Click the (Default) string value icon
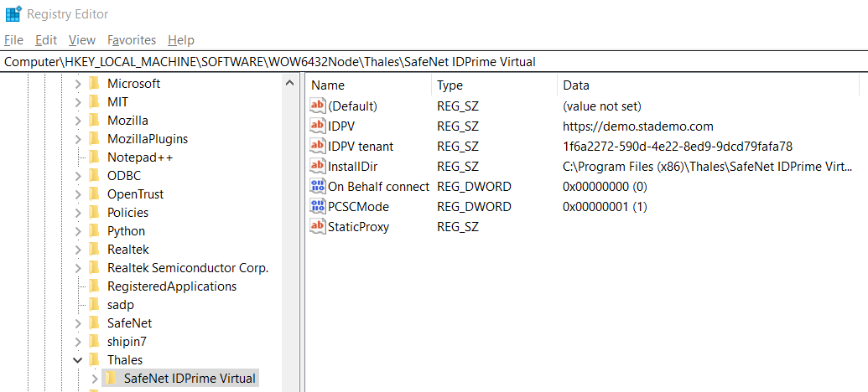The height and width of the screenshot is (392, 868). [x=317, y=105]
